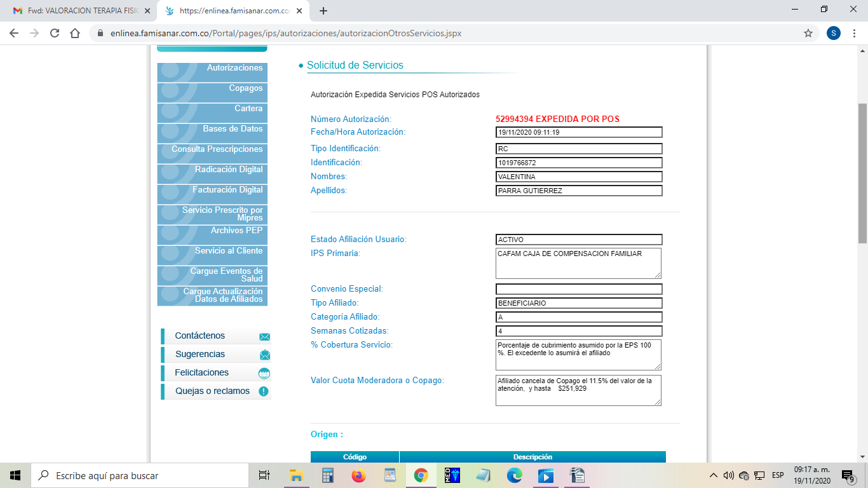Screen dimensions: 868x488
Task: Open the Calculator app in the taskbar
Action: click(328, 475)
